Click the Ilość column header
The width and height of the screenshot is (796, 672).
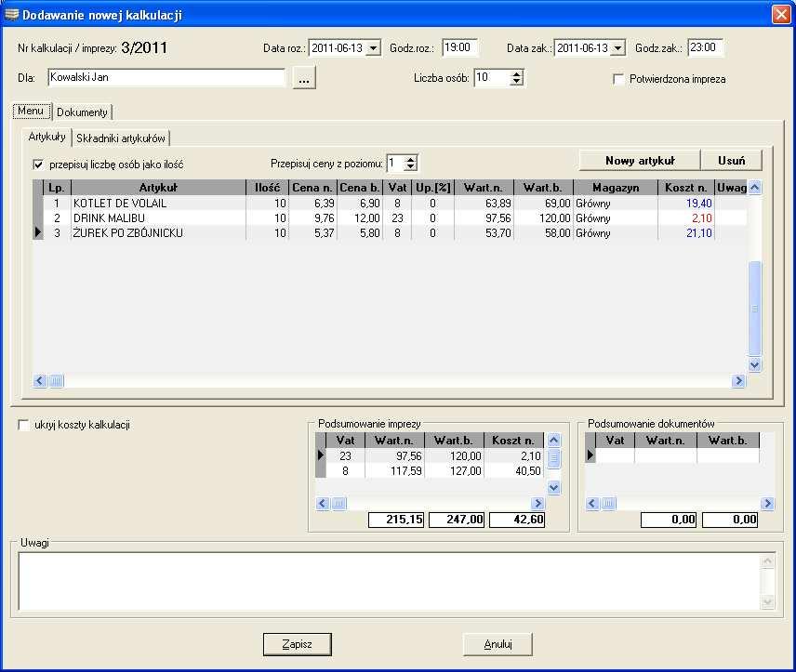pyautogui.click(x=268, y=188)
